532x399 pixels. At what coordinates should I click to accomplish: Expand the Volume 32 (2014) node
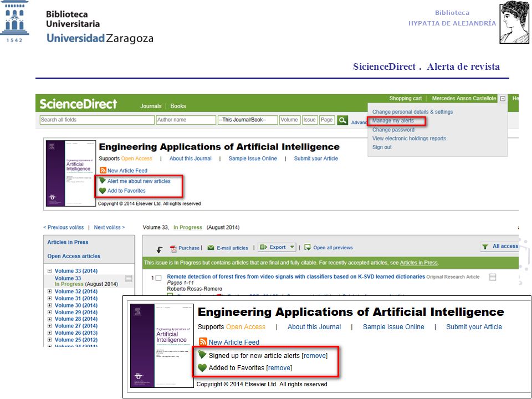pos(49,291)
